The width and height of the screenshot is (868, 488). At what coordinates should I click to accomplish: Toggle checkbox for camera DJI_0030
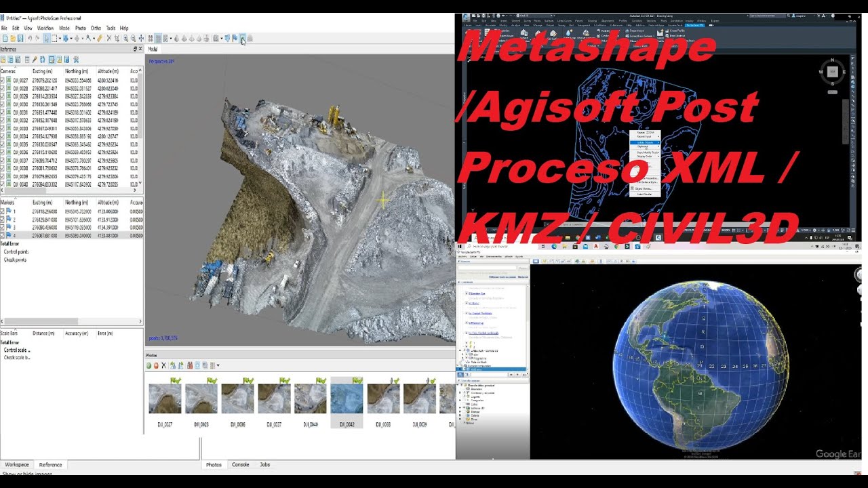[x=3, y=104]
